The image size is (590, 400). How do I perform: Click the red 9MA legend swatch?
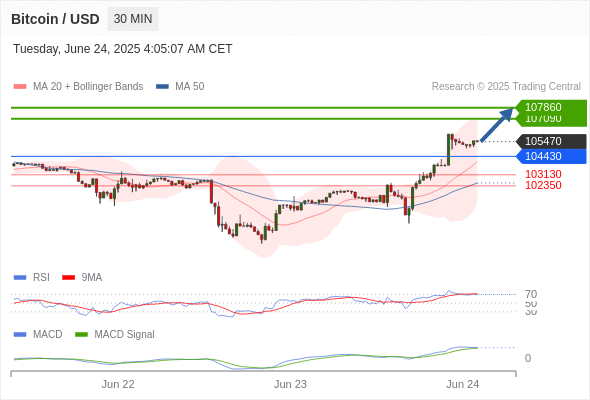coord(68,278)
